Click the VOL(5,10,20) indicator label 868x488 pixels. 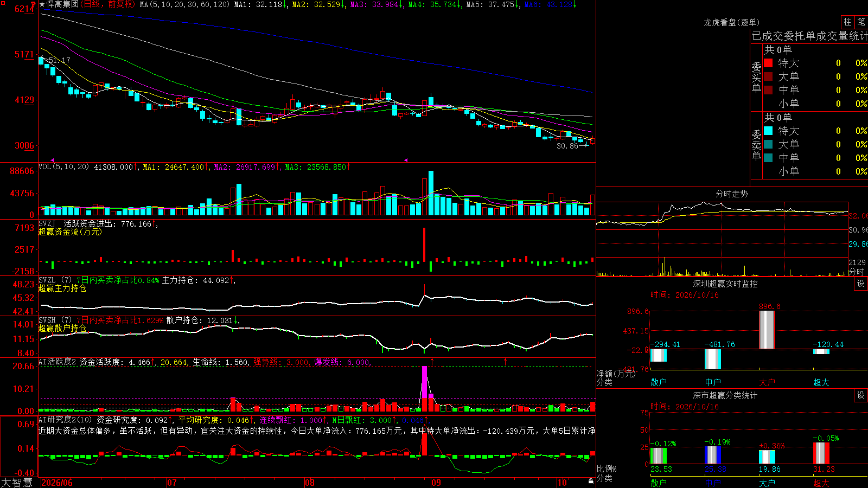(64, 167)
